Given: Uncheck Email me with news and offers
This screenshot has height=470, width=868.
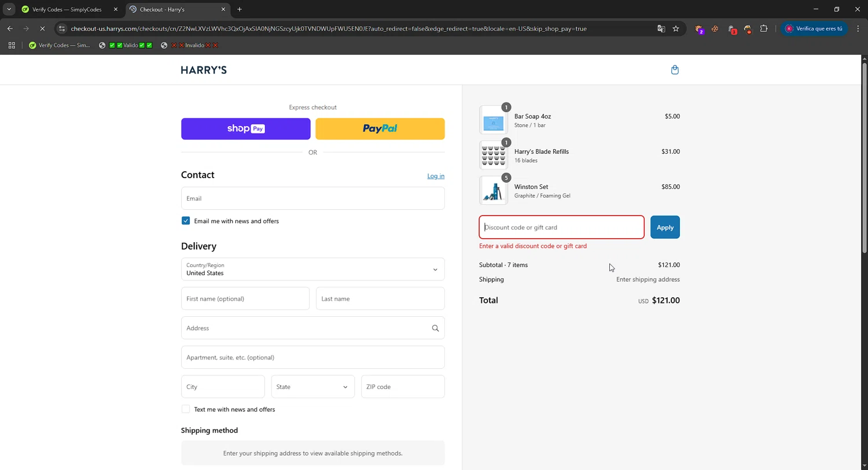Looking at the screenshot, I should pos(186,221).
